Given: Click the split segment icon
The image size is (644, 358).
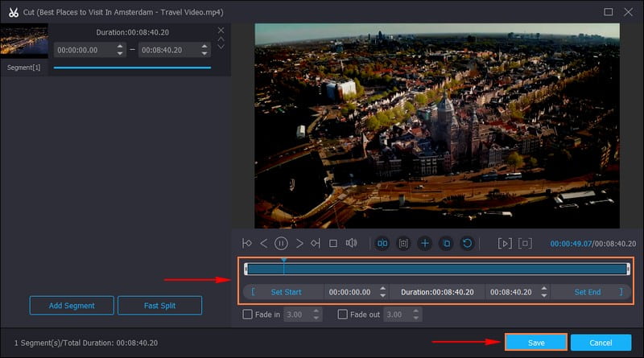Looking at the screenshot, I should tap(382, 243).
